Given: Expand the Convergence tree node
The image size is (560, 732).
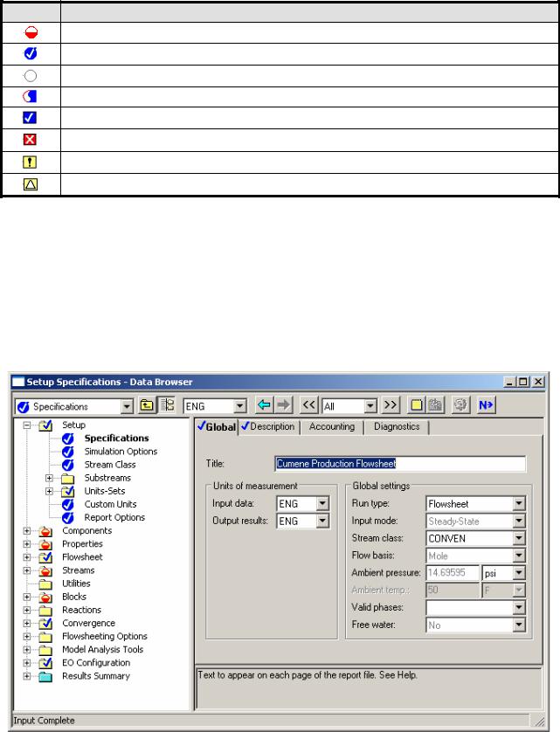Looking at the screenshot, I should click(27, 623).
